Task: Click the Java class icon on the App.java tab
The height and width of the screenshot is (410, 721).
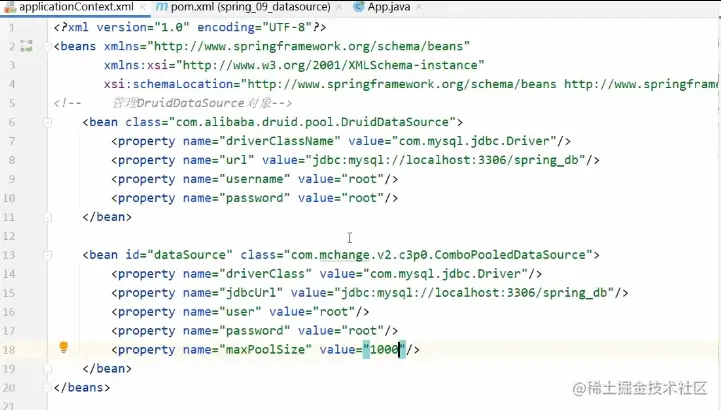Action: pyautogui.click(x=359, y=7)
